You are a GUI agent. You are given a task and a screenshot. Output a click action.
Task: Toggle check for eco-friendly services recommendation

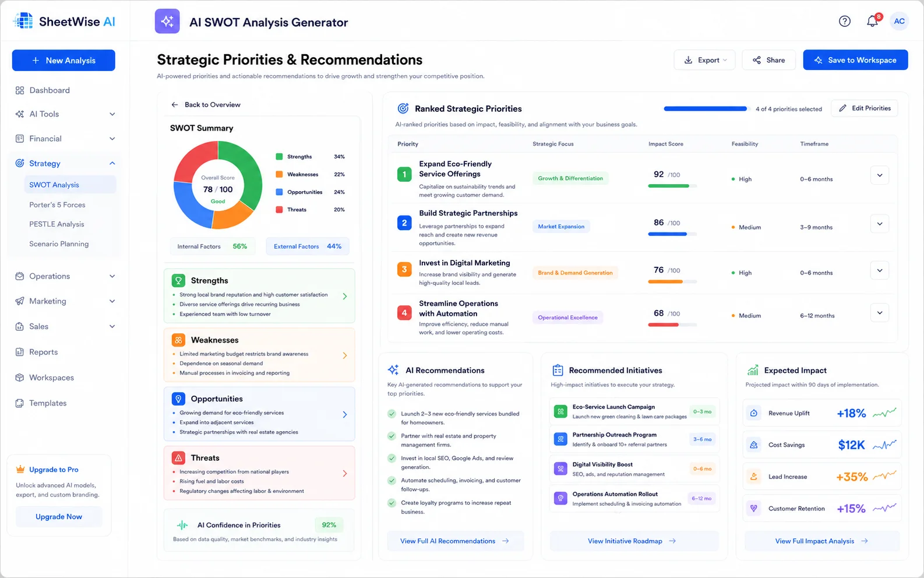tap(392, 414)
